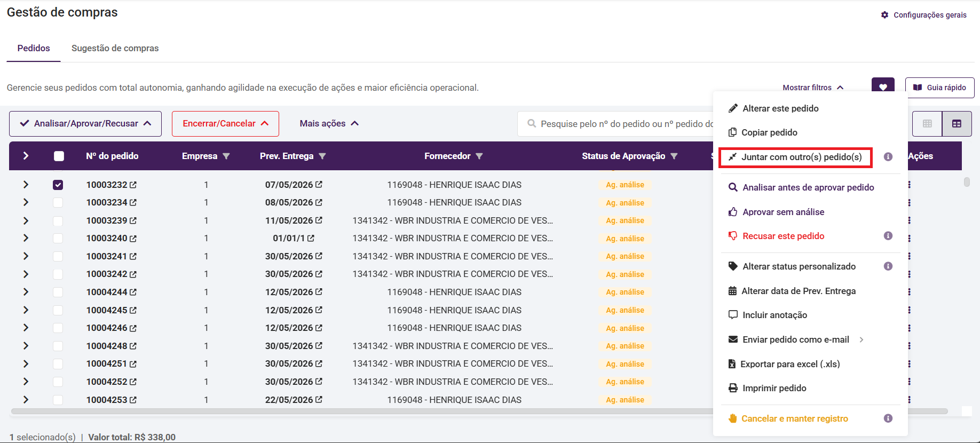Expand row details for order 10003241
Image resolution: width=980 pixels, height=443 pixels.
(26, 256)
